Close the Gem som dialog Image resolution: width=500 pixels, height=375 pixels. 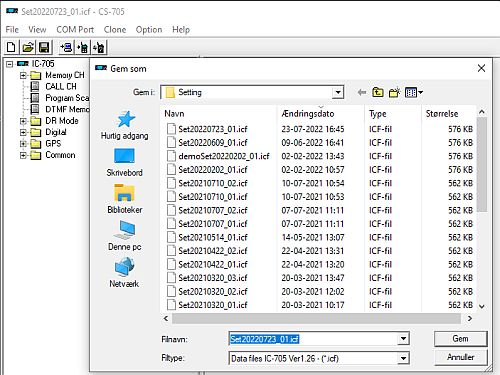point(481,68)
